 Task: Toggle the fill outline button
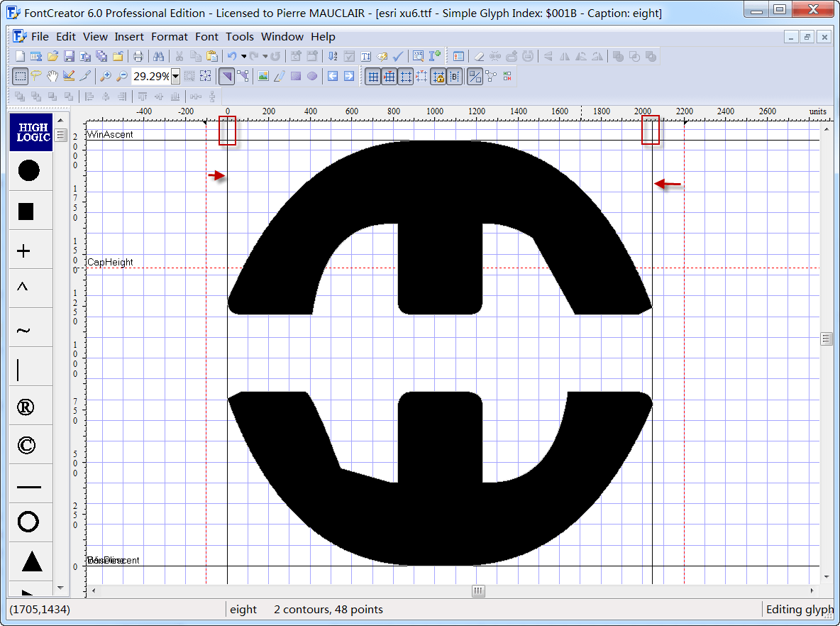point(475,77)
